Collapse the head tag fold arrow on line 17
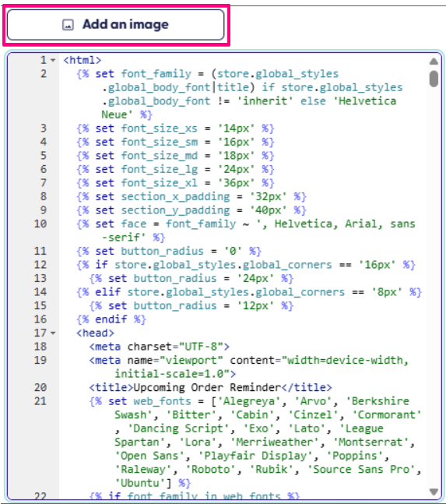This screenshot has width=446, height=504. click(53, 333)
